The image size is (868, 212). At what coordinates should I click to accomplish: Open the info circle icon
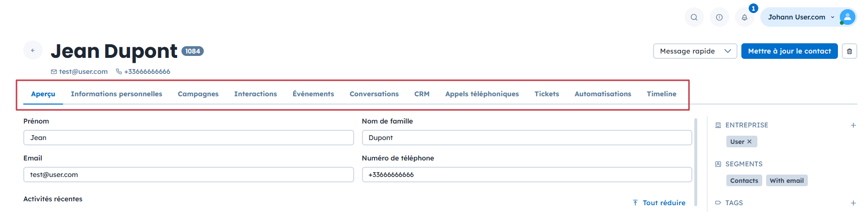[719, 18]
